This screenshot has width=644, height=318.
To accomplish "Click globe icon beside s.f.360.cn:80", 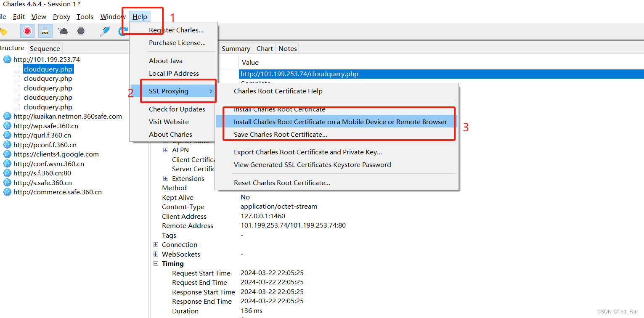I will (7, 173).
